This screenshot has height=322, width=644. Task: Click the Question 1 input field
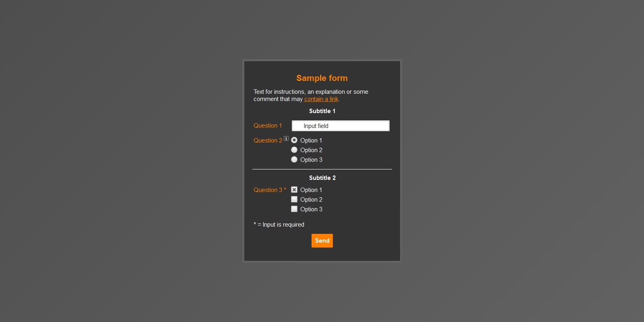pyautogui.click(x=341, y=126)
